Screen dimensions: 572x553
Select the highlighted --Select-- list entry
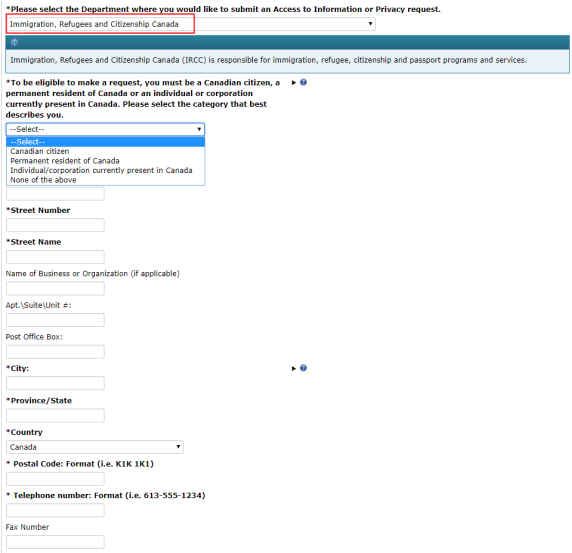tap(105, 142)
